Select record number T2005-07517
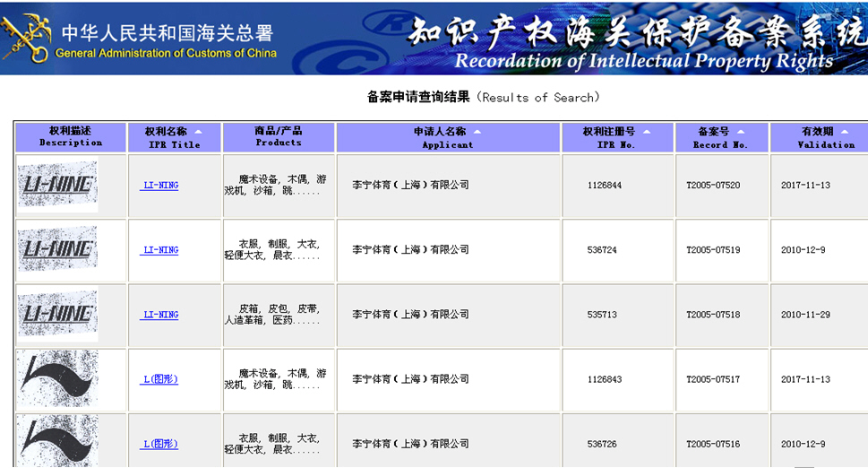The image size is (868, 468). click(x=713, y=379)
